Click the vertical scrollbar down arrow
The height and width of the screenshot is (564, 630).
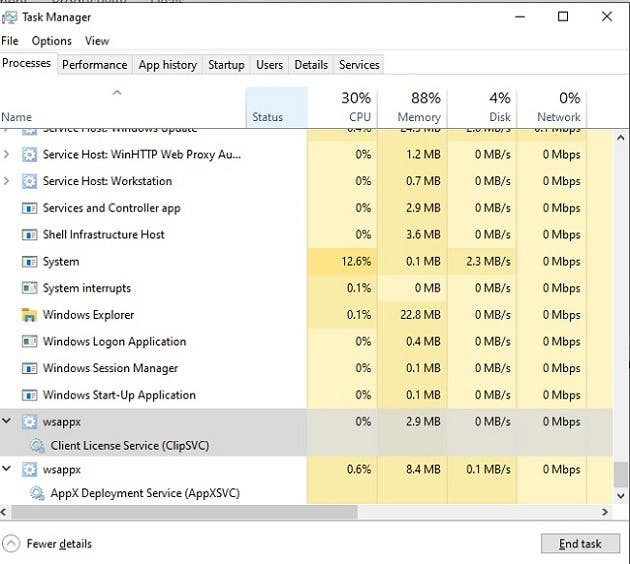coord(620,495)
